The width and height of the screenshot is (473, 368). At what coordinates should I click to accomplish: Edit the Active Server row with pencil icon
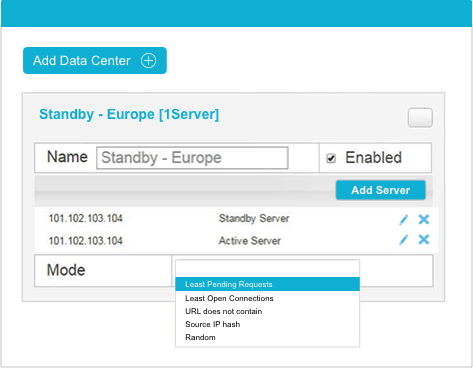pyautogui.click(x=403, y=240)
